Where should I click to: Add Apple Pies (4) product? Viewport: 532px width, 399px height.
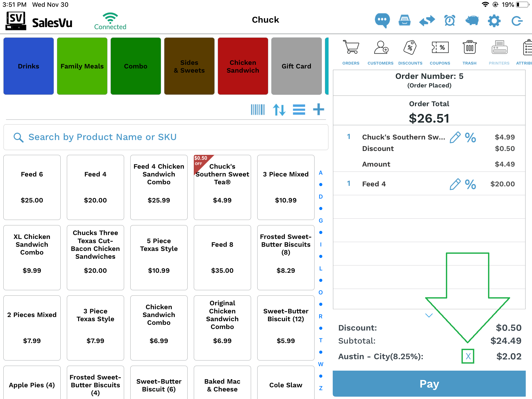click(x=32, y=383)
